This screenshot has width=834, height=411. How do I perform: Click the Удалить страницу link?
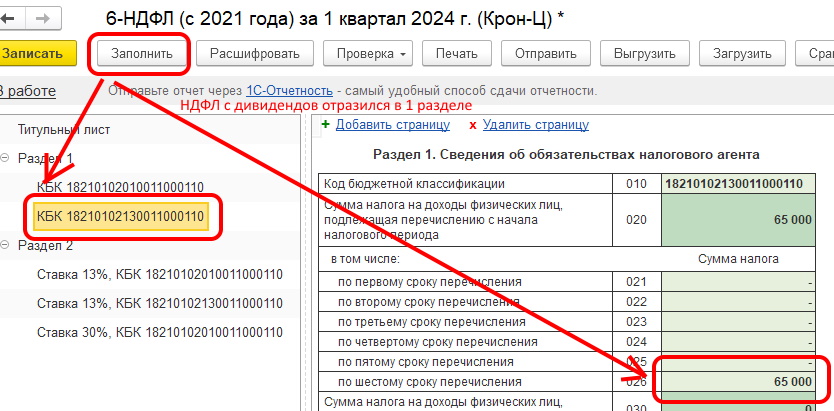click(x=536, y=125)
